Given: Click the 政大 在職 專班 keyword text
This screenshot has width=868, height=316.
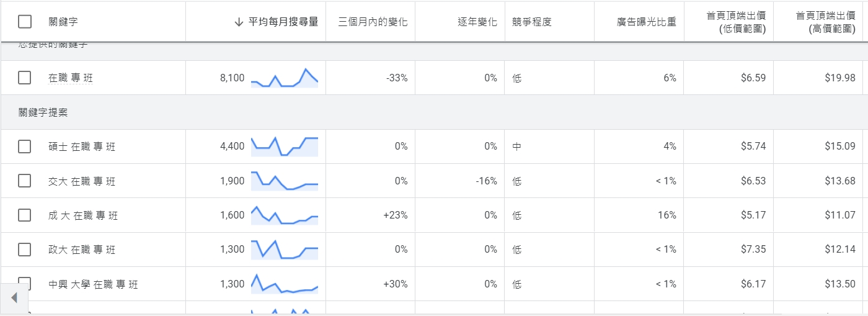Looking at the screenshot, I should (x=82, y=250).
